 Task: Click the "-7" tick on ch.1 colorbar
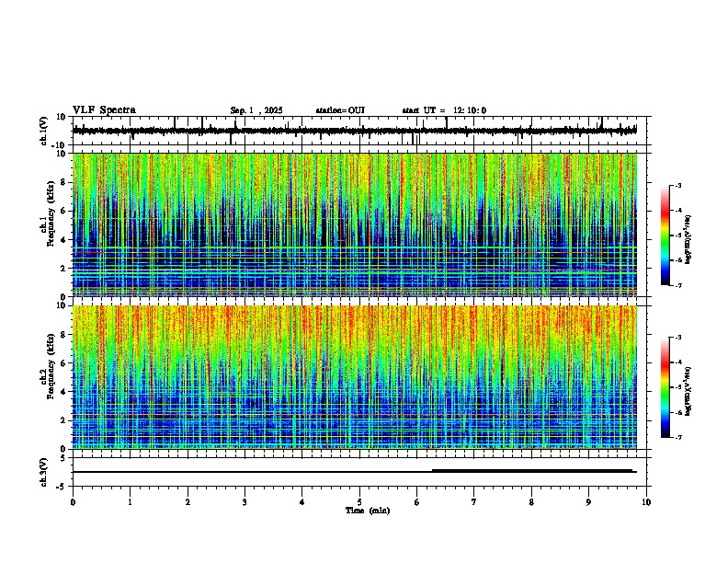(x=678, y=285)
